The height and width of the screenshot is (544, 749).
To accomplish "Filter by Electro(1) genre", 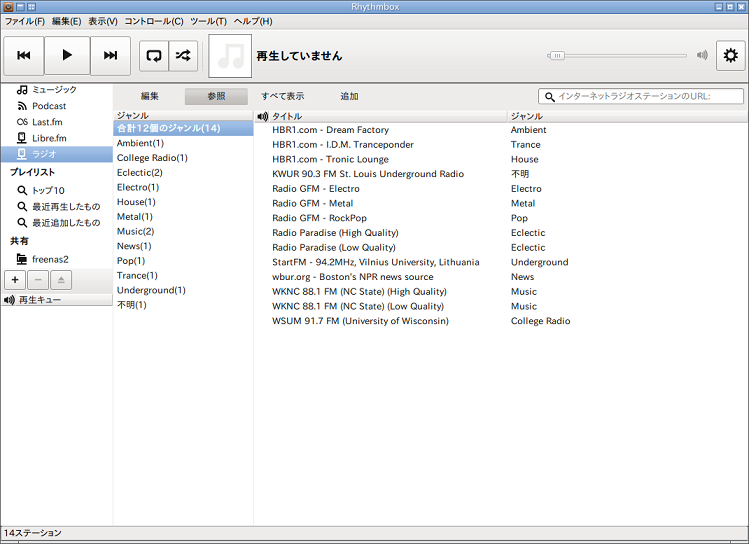I will (x=183, y=187).
